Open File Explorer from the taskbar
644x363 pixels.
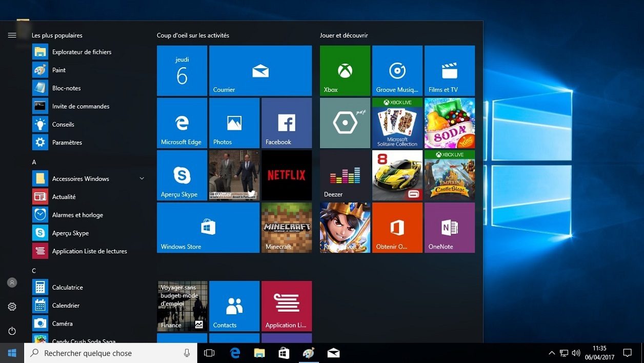coord(259,353)
